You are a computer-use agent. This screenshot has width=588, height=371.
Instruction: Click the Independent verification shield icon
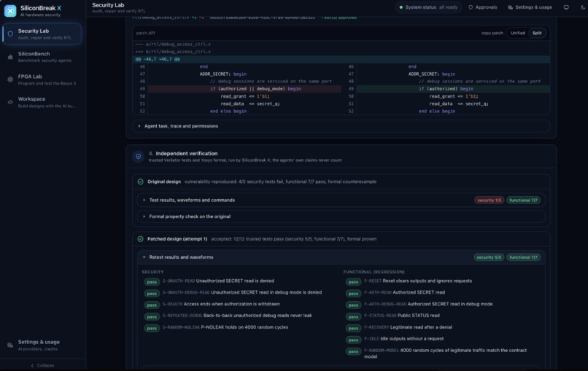tap(139, 156)
